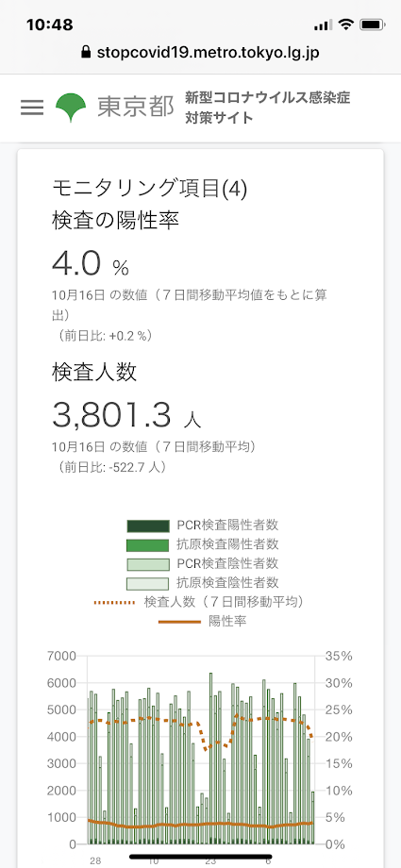Tap the battery indicator icon
Screen dimensions: 401x868
(372, 25)
